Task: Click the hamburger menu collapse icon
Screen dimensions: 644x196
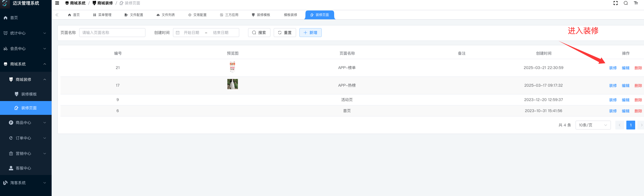Action: point(57,3)
